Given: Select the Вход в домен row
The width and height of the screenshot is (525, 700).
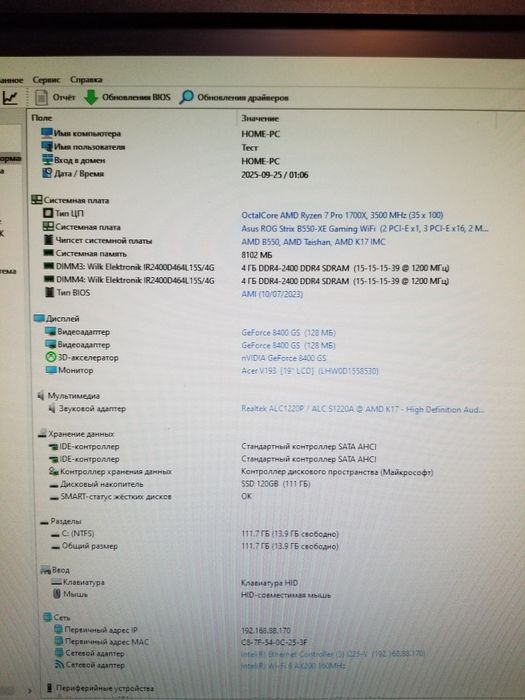Looking at the screenshot, I should click(x=263, y=160).
